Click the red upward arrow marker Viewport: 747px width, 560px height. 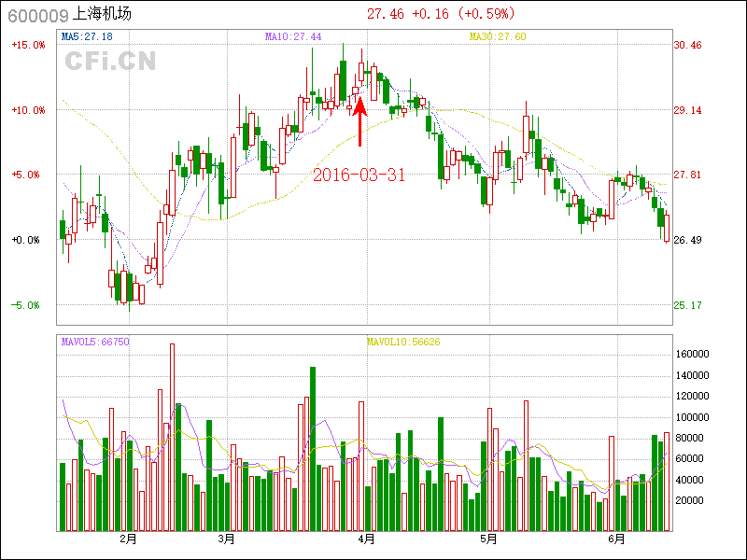click(x=360, y=119)
